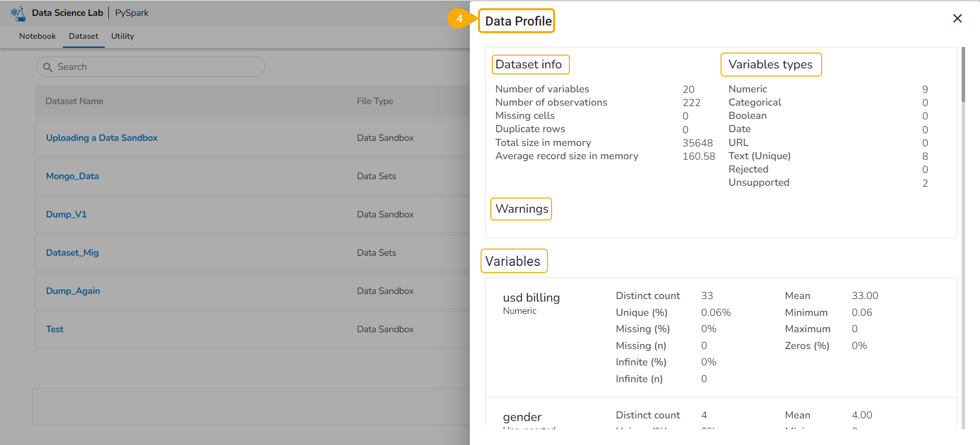Click the Data Profile panel scrollbar
Screen dimensions: 980x445
pos(963,75)
